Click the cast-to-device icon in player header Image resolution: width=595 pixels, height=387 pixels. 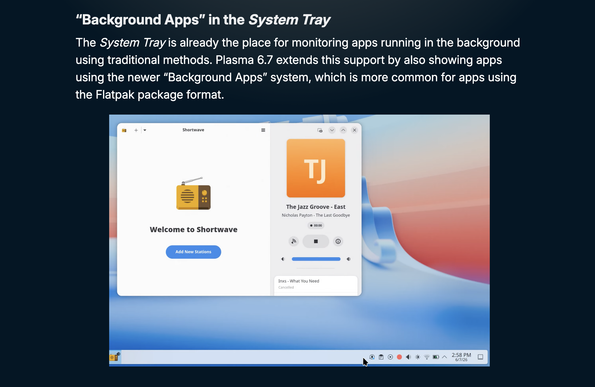coord(320,130)
